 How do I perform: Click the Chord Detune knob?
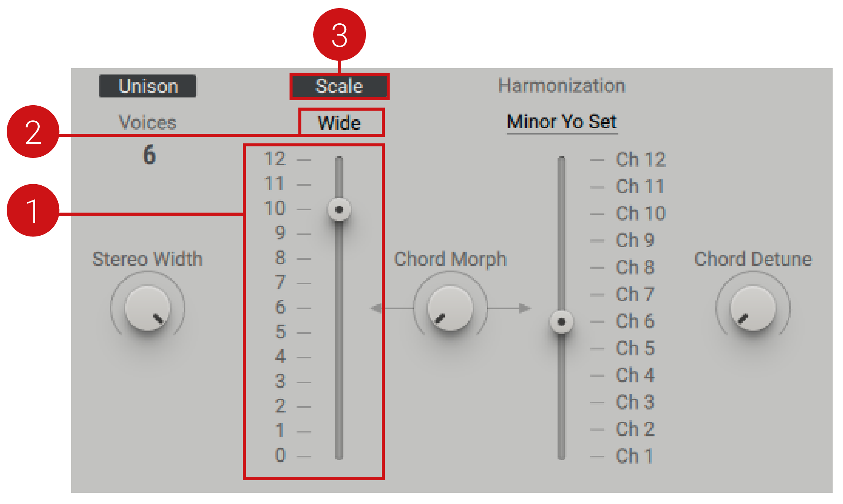tap(753, 308)
